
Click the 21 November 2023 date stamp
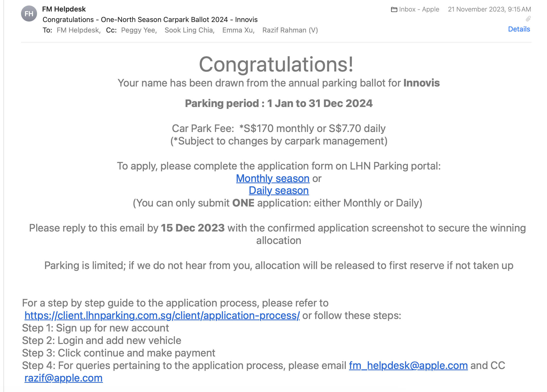489,9
